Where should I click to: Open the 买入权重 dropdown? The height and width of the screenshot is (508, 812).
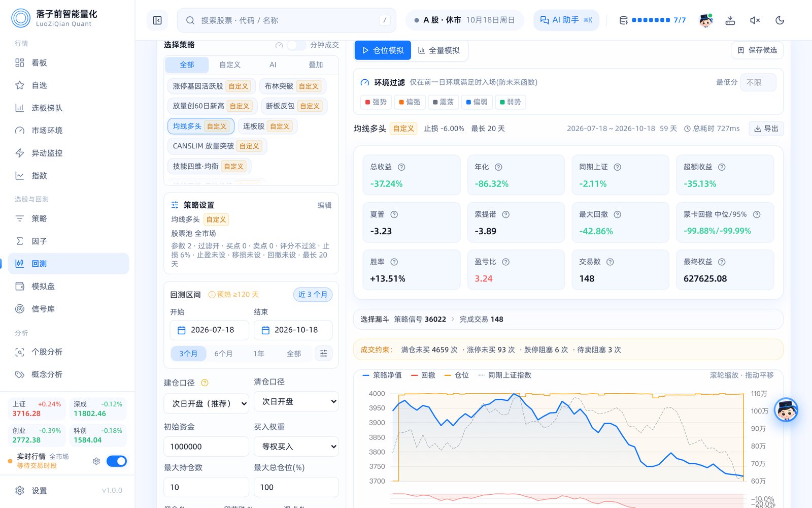[296, 447]
